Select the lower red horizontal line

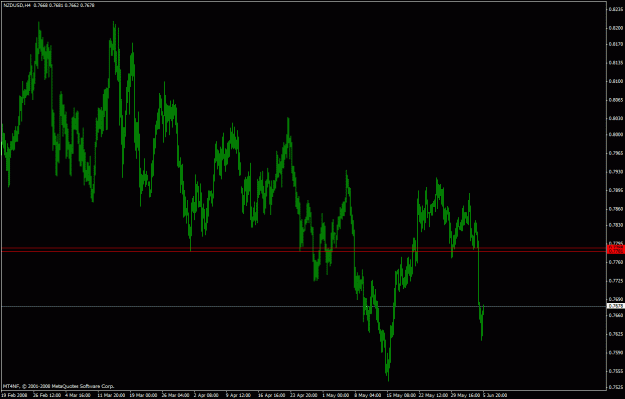point(303,252)
